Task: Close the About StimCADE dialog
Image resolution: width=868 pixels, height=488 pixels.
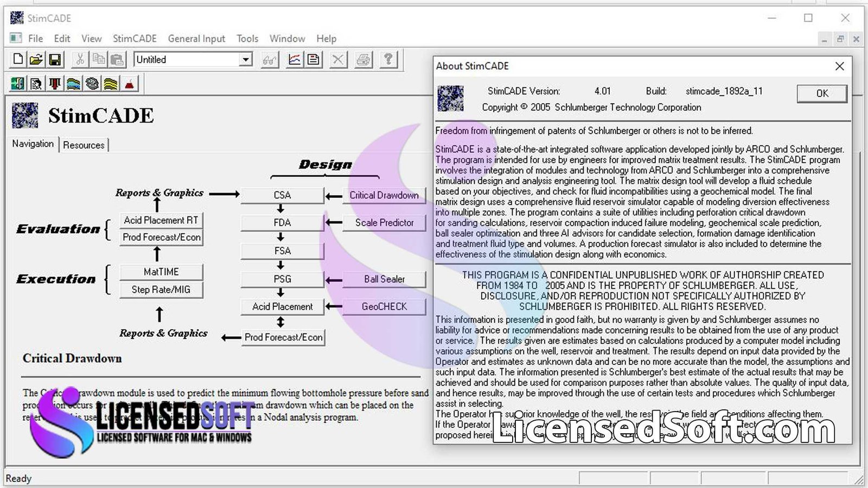Action: [x=839, y=66]
